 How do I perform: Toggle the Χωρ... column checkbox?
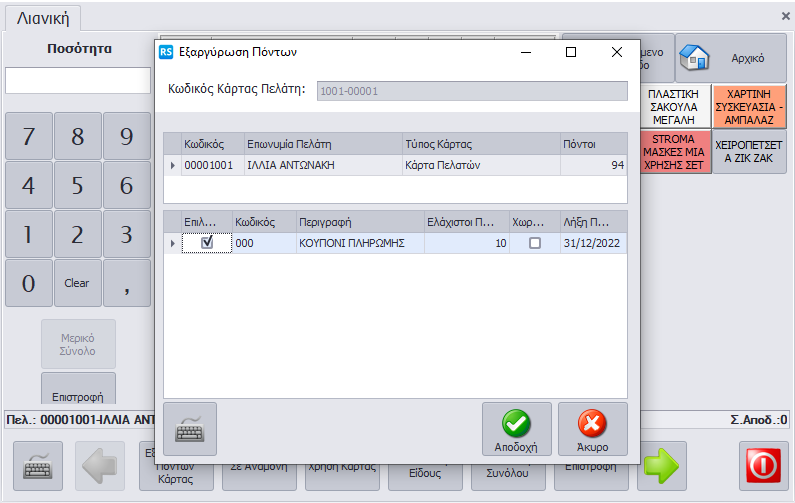[535, 243]
